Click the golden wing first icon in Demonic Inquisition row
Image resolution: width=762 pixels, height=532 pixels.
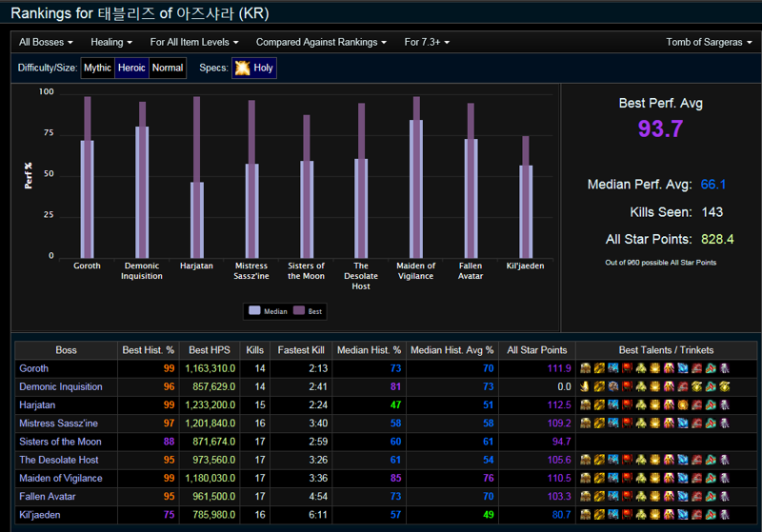point(585,386)
